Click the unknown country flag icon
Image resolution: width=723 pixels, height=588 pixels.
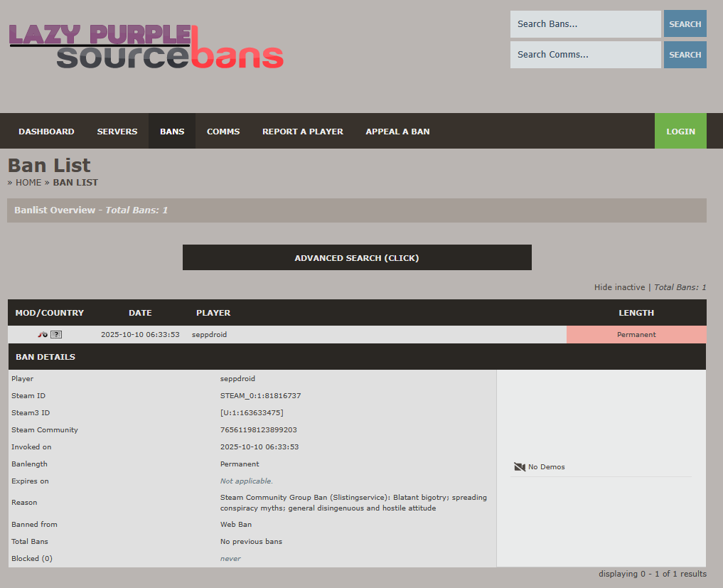pyautogui.click(x=56, y=335)
